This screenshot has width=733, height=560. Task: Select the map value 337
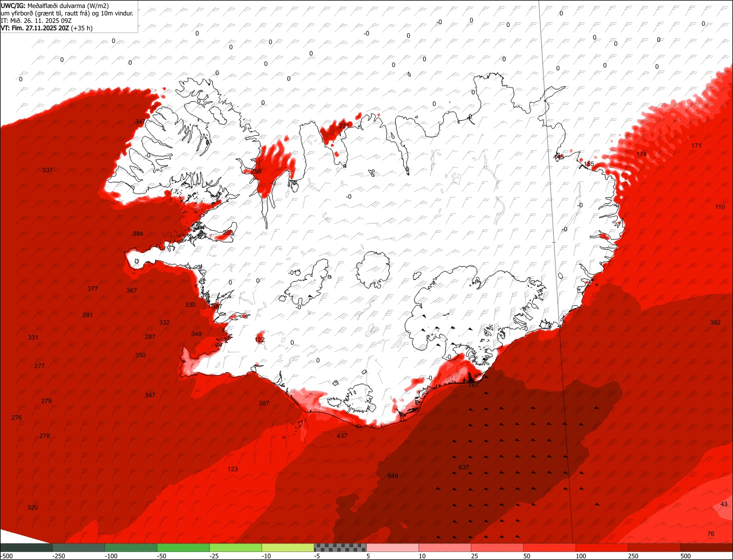48,171
